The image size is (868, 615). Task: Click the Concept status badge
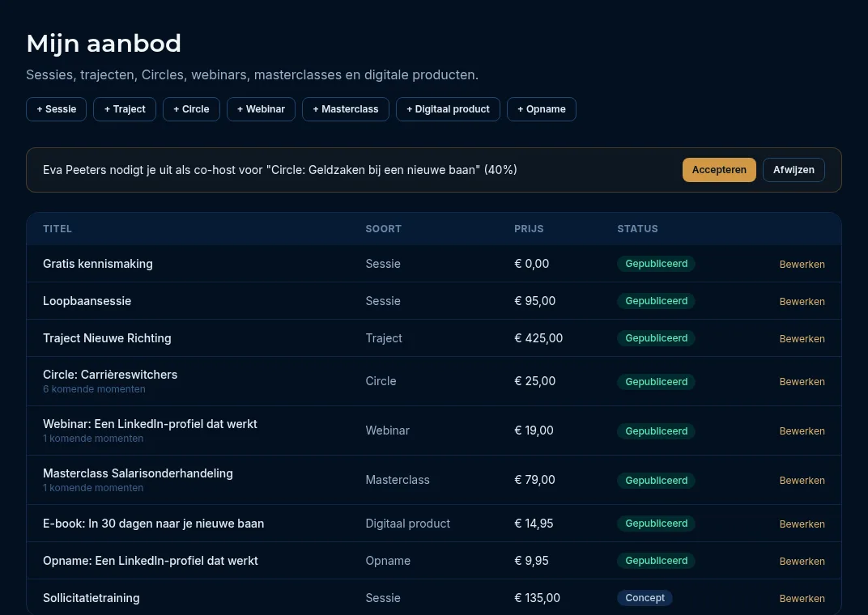[645, 598]
